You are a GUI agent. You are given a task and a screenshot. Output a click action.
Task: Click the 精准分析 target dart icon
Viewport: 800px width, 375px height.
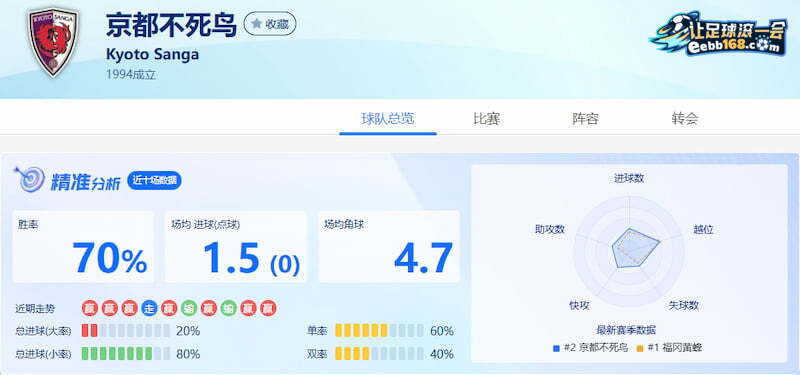click(29, 180)
